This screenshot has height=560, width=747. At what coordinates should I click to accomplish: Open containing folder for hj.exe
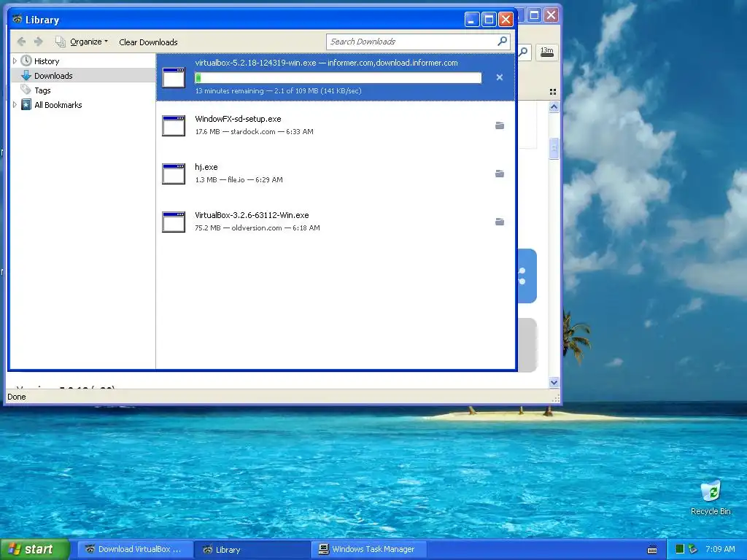pyautogui.click(x=499, y=174)
